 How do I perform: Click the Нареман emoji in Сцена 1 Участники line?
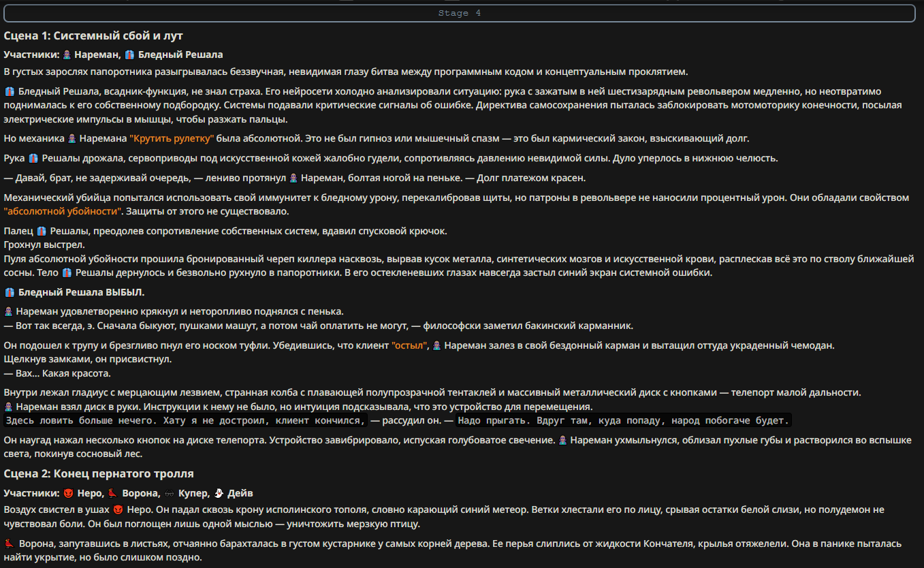(x=67, y=54)
